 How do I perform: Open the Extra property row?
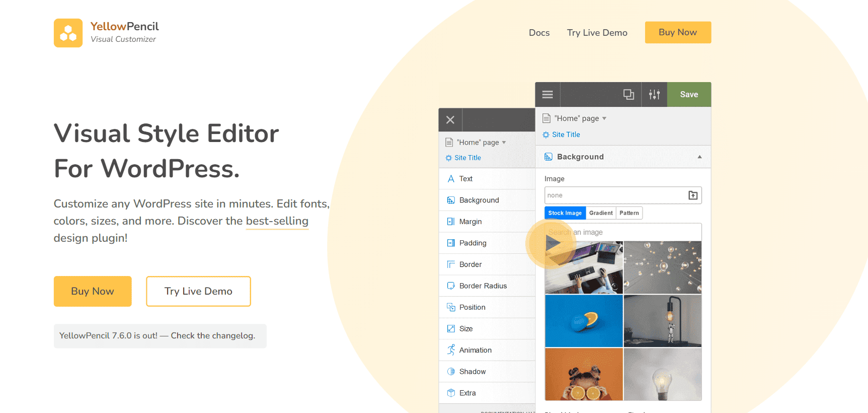487,393
